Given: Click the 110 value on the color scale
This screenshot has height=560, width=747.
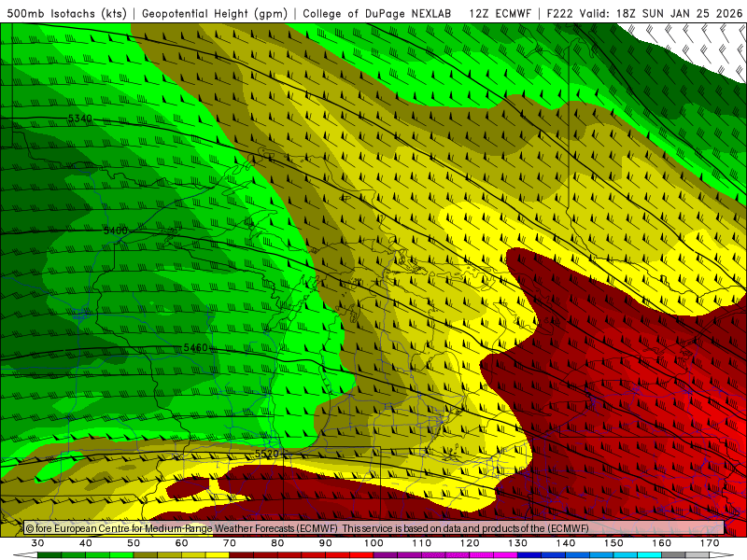Looking at the screenshot, I should coord(422,543).
